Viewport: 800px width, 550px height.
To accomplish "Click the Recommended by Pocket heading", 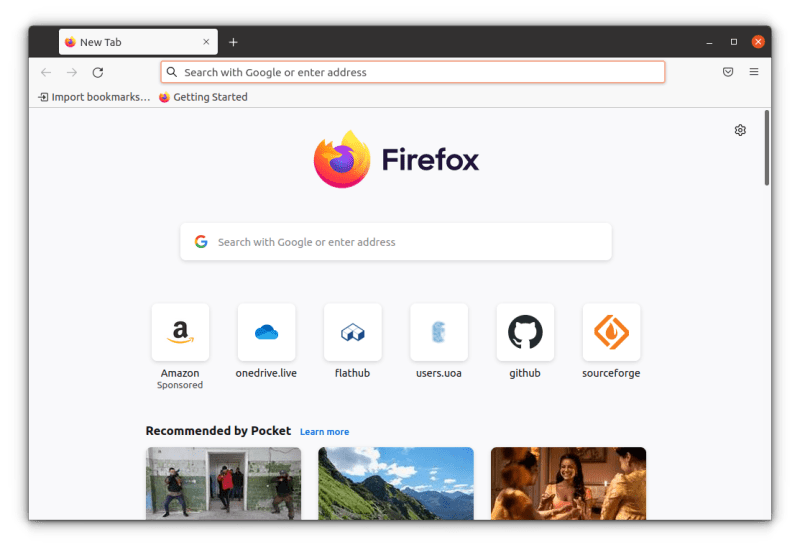I will [218, 431].
